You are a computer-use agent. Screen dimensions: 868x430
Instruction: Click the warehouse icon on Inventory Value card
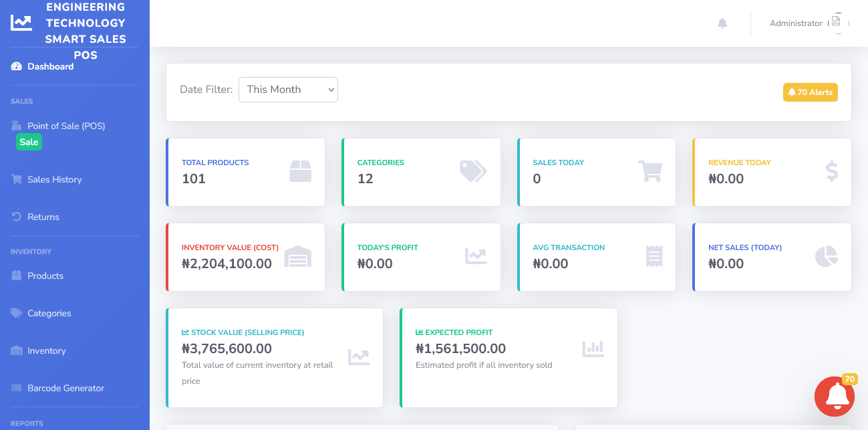(298, 256)
